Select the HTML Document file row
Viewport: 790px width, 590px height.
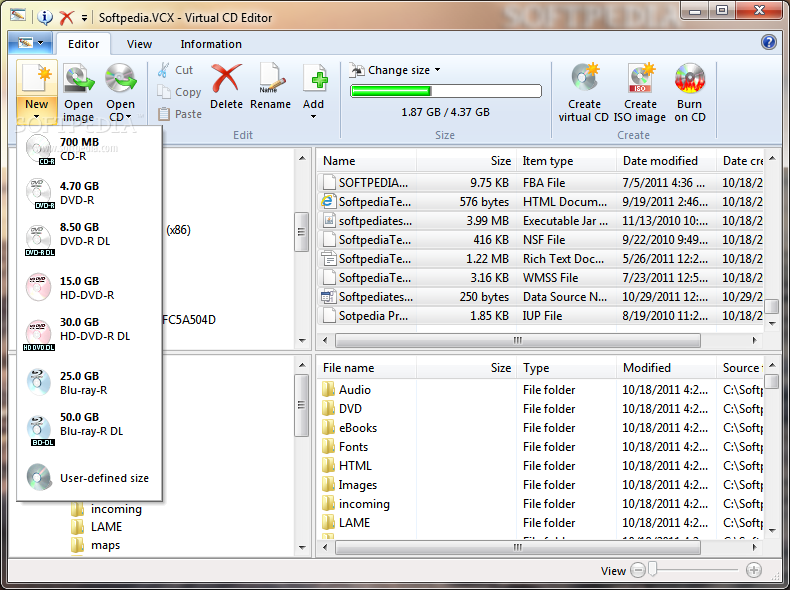pos(541,202)
